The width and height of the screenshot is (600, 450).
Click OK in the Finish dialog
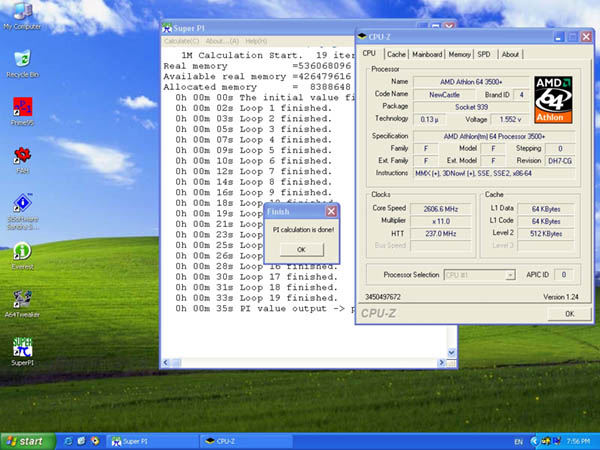click(302, 249)
